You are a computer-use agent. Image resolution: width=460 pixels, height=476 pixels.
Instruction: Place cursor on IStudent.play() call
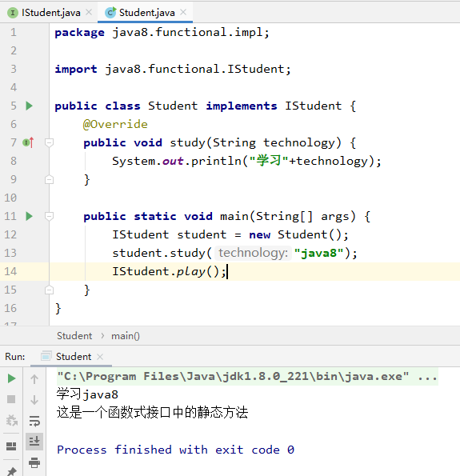pyautogui.click(x=169, y=271)
